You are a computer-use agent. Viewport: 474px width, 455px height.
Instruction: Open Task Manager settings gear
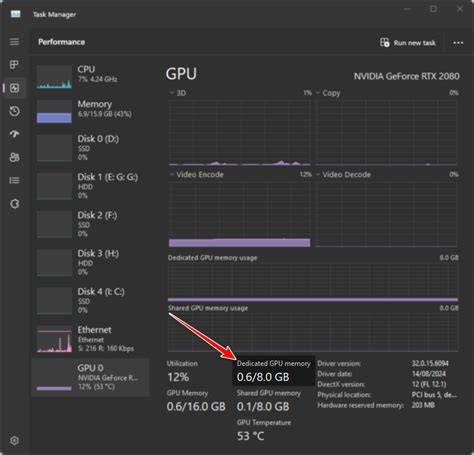point(14,440)
